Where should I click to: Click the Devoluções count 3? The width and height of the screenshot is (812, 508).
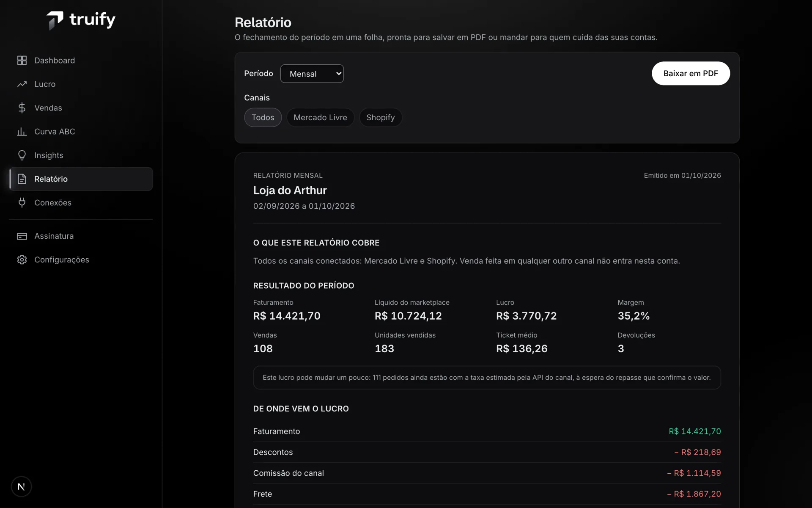(620, 348)
